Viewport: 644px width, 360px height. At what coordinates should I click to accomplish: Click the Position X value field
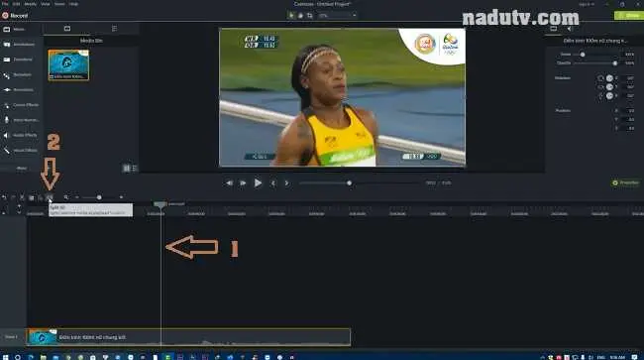point(629,110)
